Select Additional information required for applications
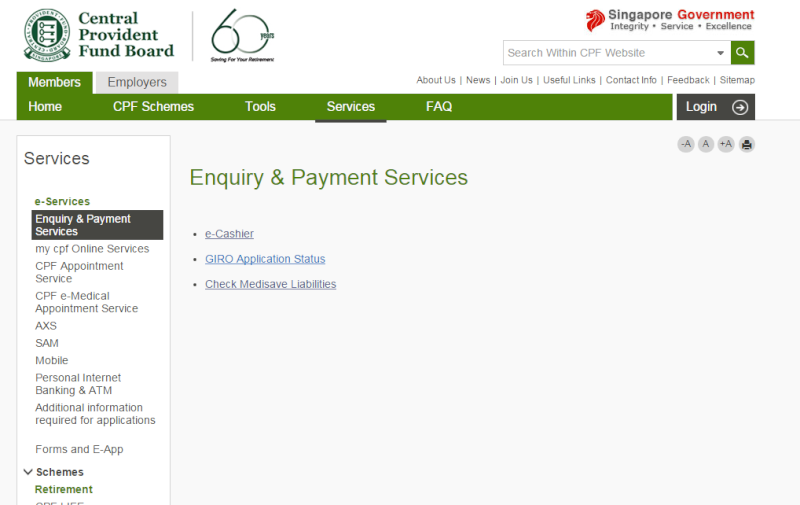 95,414
